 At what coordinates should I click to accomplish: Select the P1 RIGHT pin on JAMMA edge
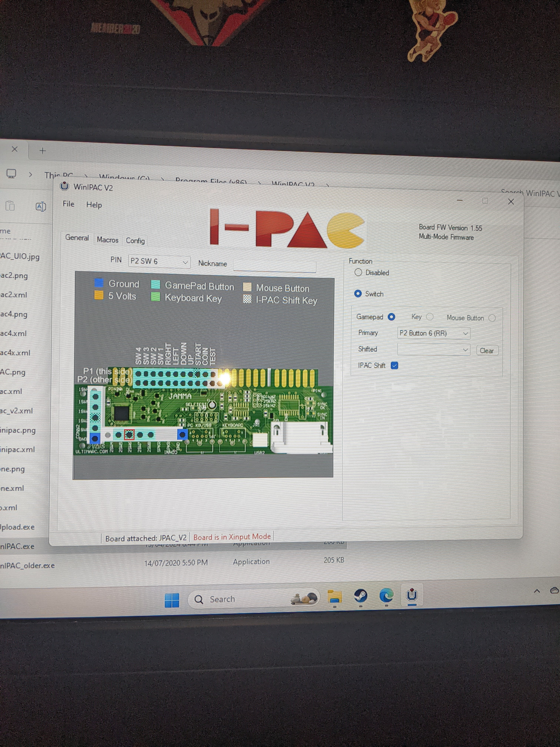(169, 374)
